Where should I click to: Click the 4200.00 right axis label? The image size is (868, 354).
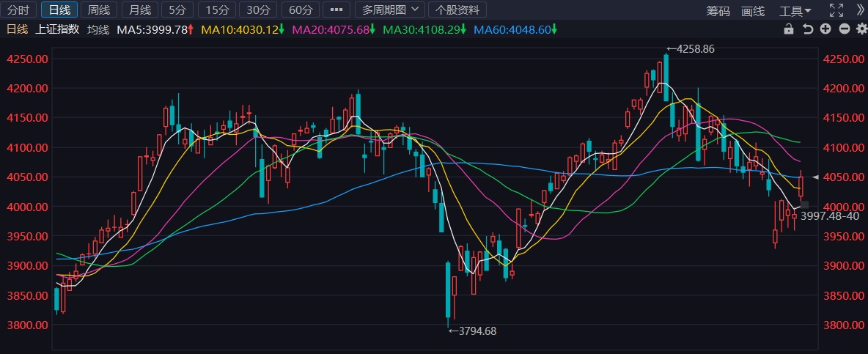click(844, 89)
